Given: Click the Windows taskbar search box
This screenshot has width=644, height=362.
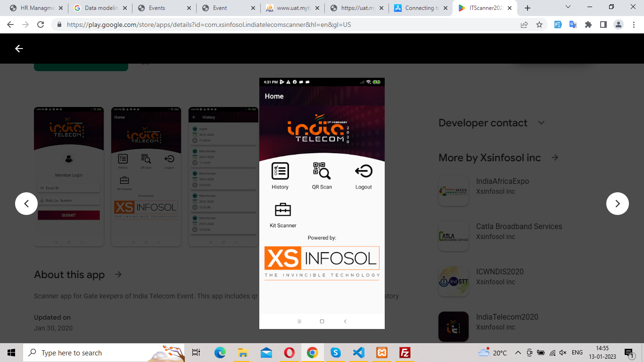Looking at the screenshot, I should tap(90, 353).
